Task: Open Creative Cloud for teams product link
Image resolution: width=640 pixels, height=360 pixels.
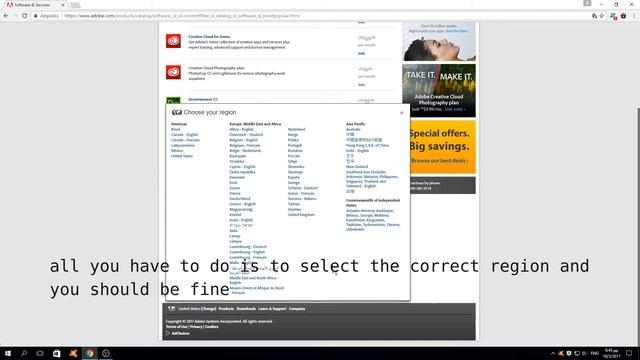Action: [x=209, y=36]
